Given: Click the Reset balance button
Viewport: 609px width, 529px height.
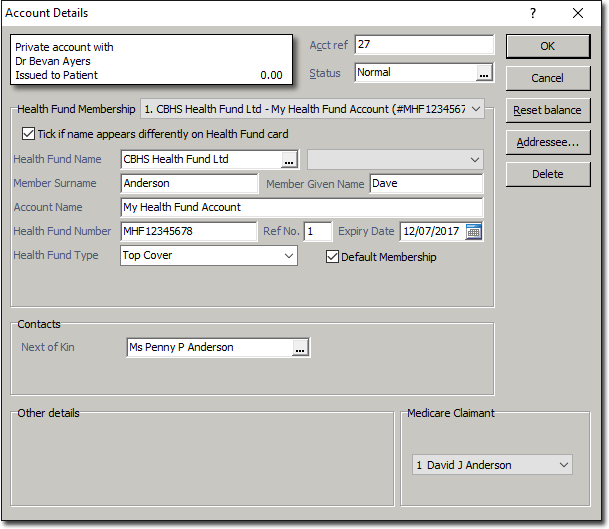Looking at the screenshot, I should coord(547,110).
